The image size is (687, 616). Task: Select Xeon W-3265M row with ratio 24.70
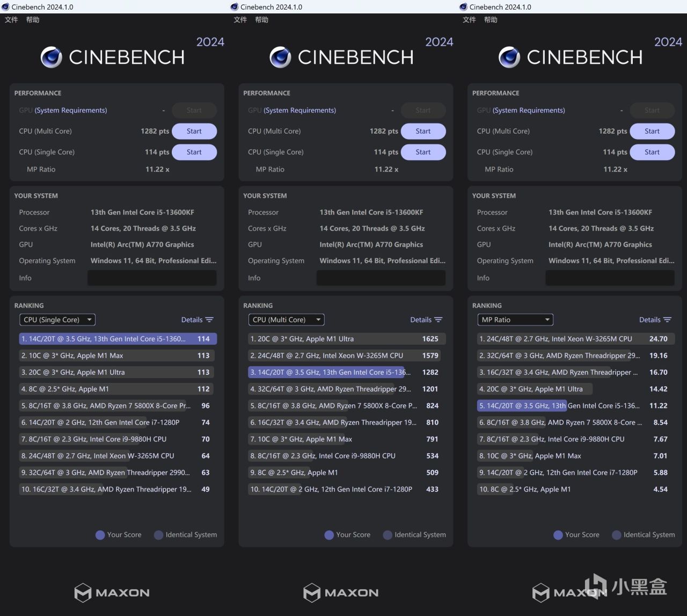pos(576,339)
